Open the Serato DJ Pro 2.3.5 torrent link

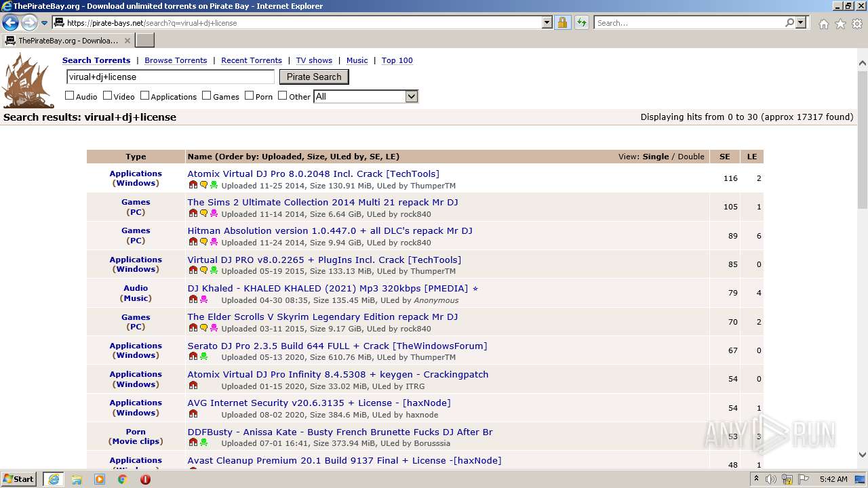337,346
